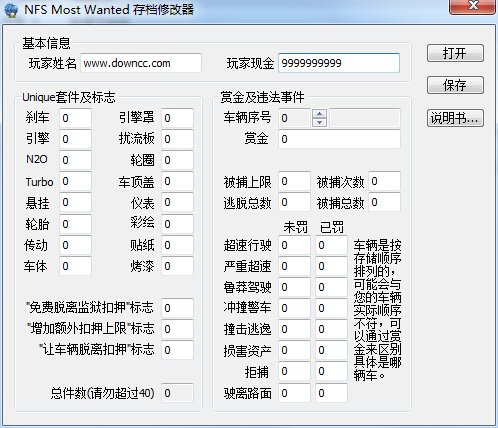Click the 赏金及违法事件 group label
This screenshot has width=498, height=428.
[x=262, y=97]
